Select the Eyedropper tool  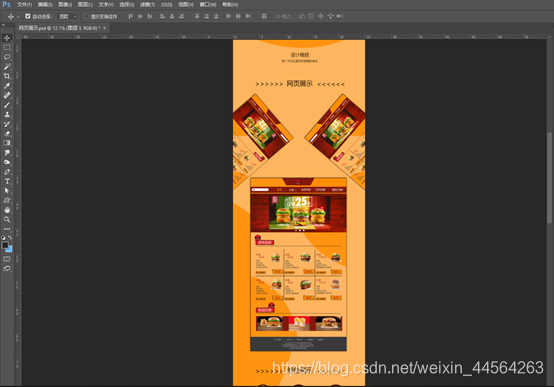(x=7, y=86)
